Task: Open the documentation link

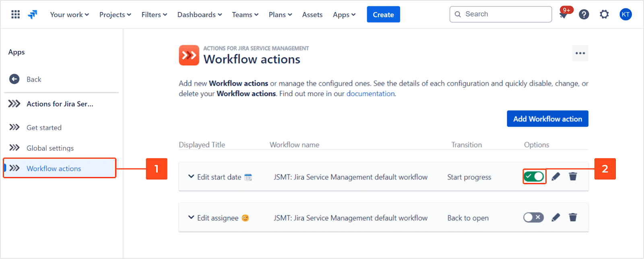Action: [x=370, y=94]
